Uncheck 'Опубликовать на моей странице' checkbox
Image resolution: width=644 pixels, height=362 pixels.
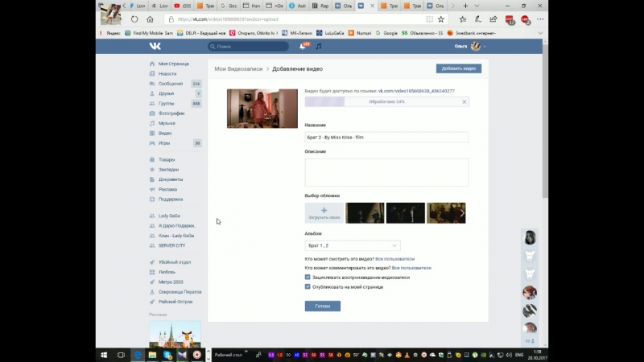[x=308, y=286]
